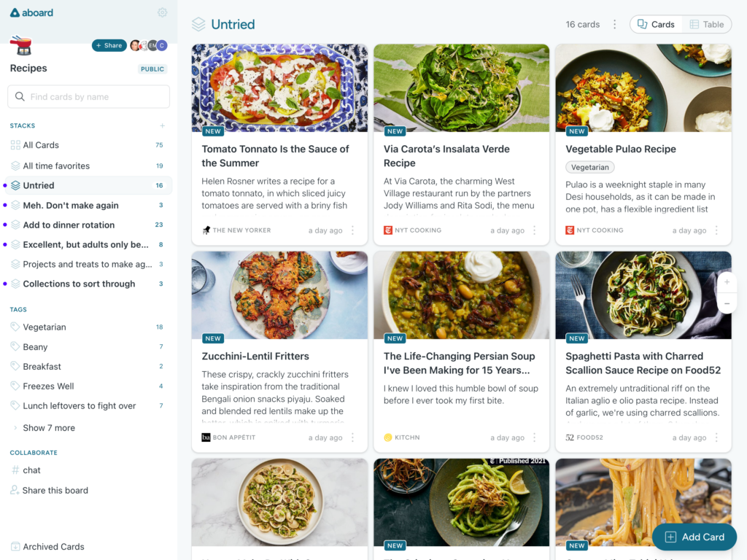Open Tomato Tonnato card options menu

[352, 230]
